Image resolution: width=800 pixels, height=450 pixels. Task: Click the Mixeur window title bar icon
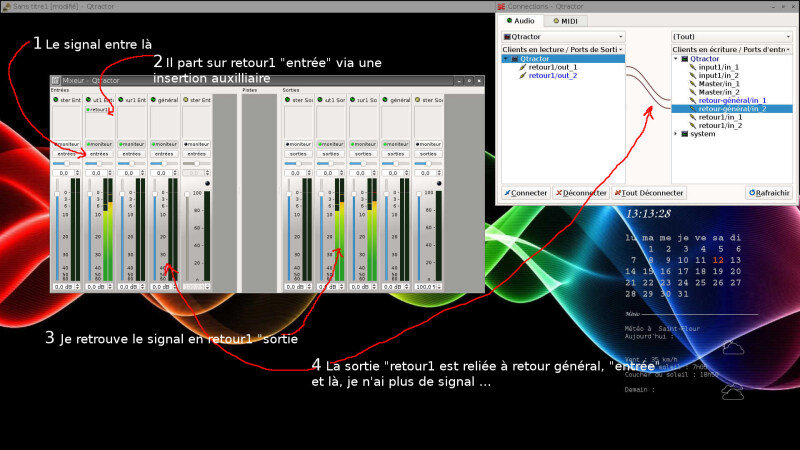tap(56, 81)
